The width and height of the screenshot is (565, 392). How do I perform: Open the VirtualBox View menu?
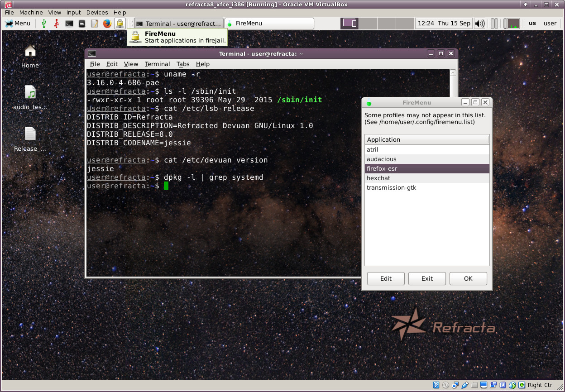pos(54,12)
